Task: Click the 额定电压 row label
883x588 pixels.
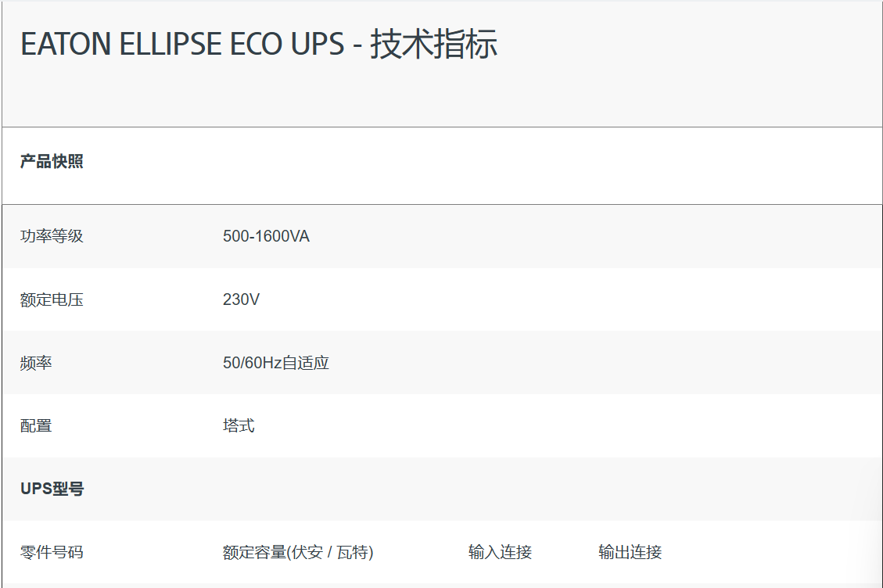Action: click(52, 299)
